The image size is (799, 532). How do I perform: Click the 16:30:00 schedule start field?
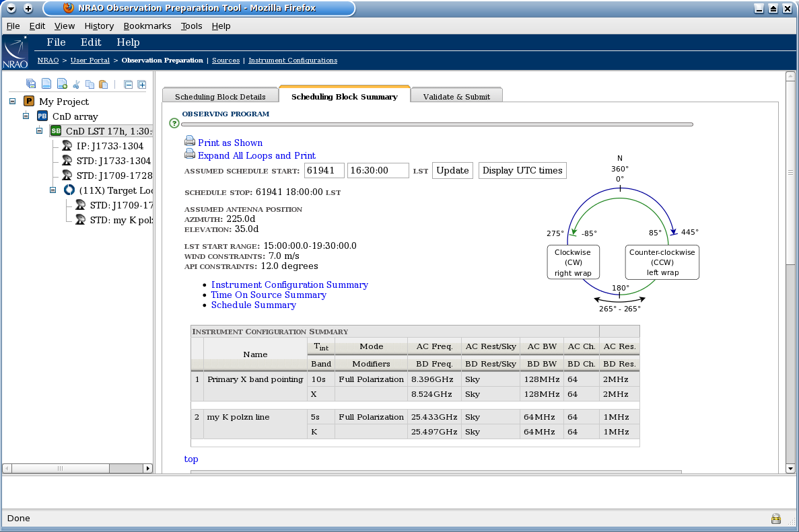378,170
